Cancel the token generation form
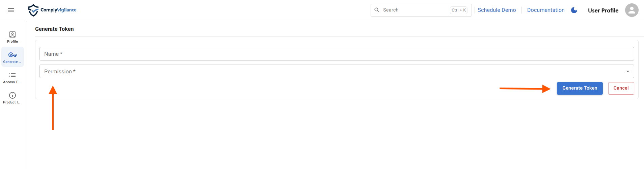 click(x=621, y=88)
